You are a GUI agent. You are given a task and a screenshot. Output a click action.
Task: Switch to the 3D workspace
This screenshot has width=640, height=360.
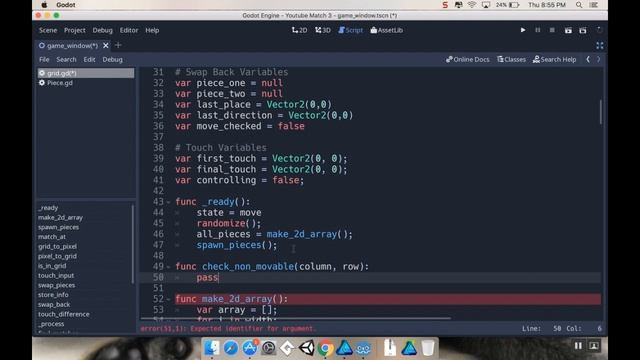click(x=323, y=30)
